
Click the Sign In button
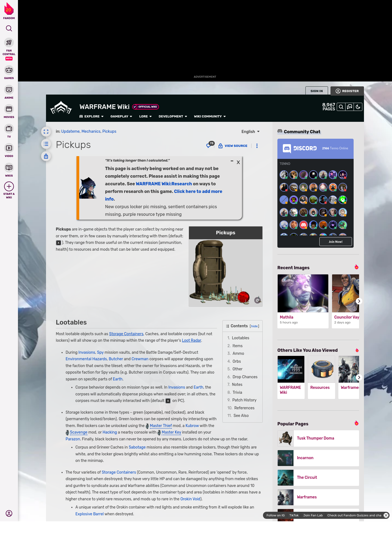pyautogui.click(x=317, y=91)
